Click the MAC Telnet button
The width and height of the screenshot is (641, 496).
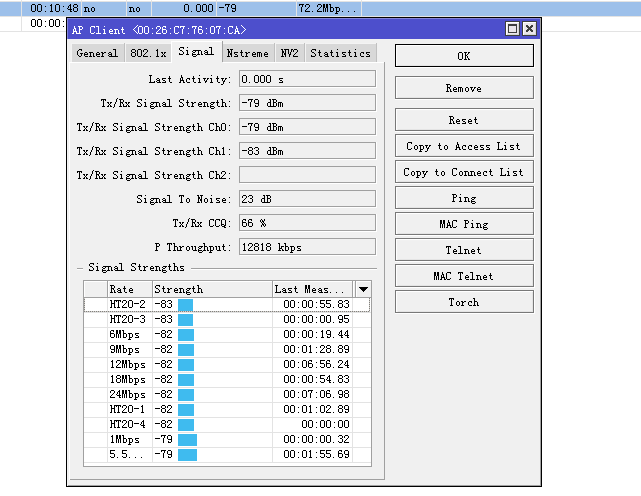(x=464, y=276)
